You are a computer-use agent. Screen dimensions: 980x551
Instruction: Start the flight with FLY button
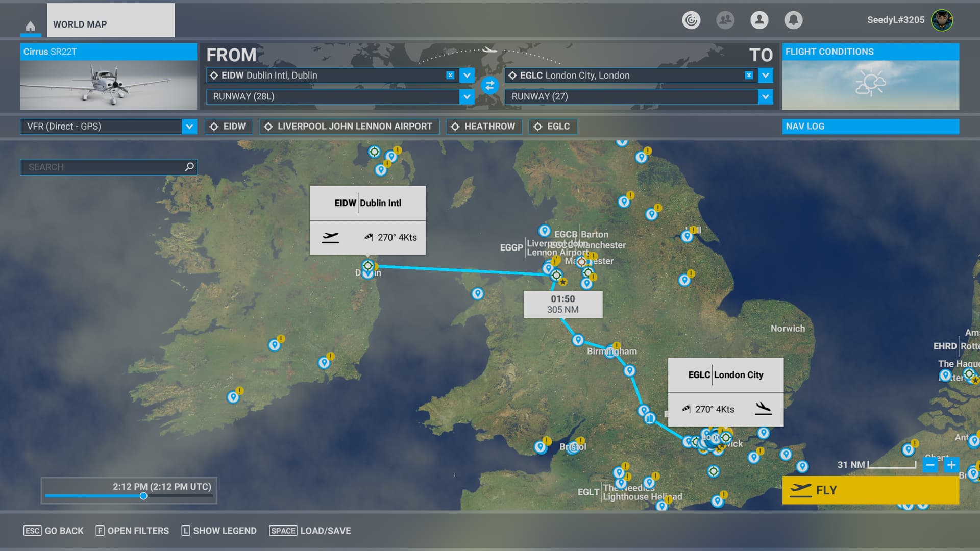coord(871,490)
